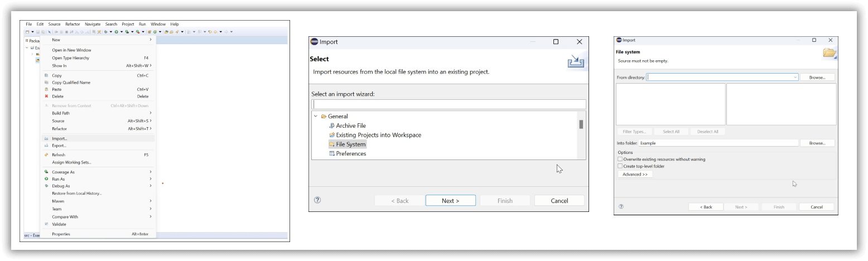This screenshot has height=261, width=868.
Task: Click Next in Select import dialog
Action: click(x=451, y=201)
